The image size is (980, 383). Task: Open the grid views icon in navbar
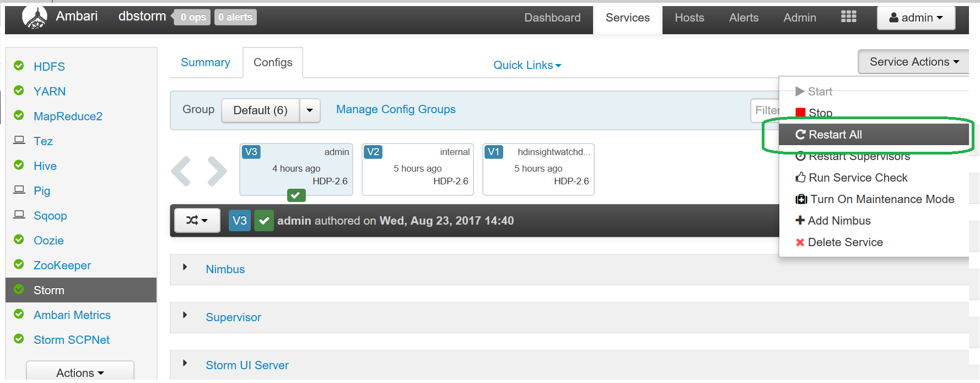click(x=848, y=17)
